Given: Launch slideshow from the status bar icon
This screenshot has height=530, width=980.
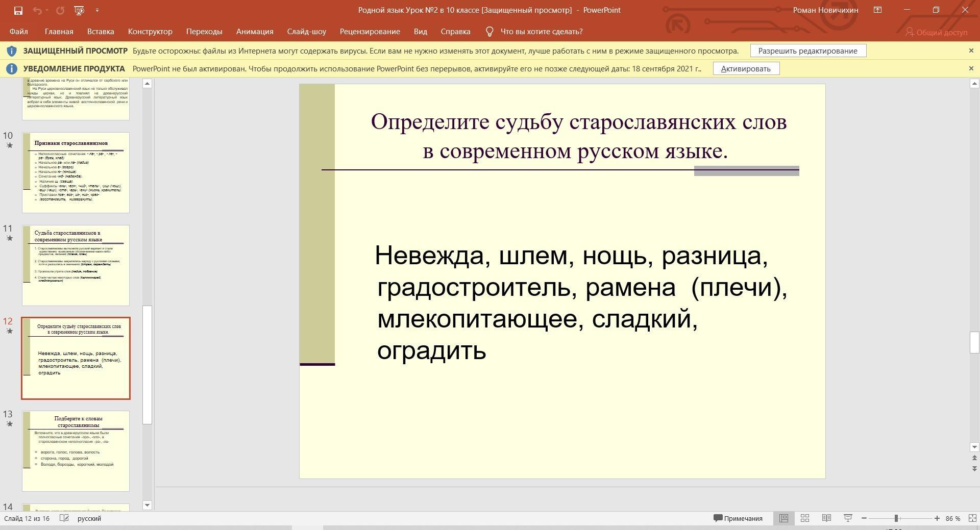Looking at the screenshot, I should click(848, 518).
